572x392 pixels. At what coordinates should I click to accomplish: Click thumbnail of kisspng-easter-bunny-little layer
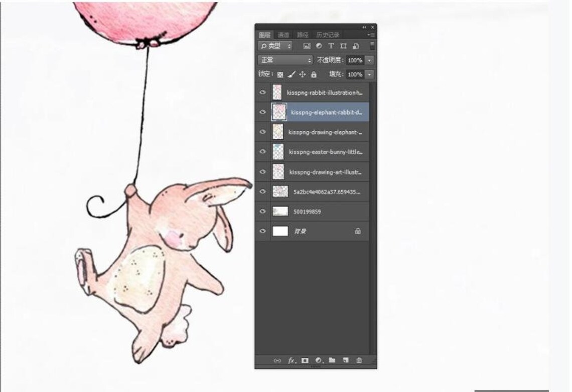278,151
